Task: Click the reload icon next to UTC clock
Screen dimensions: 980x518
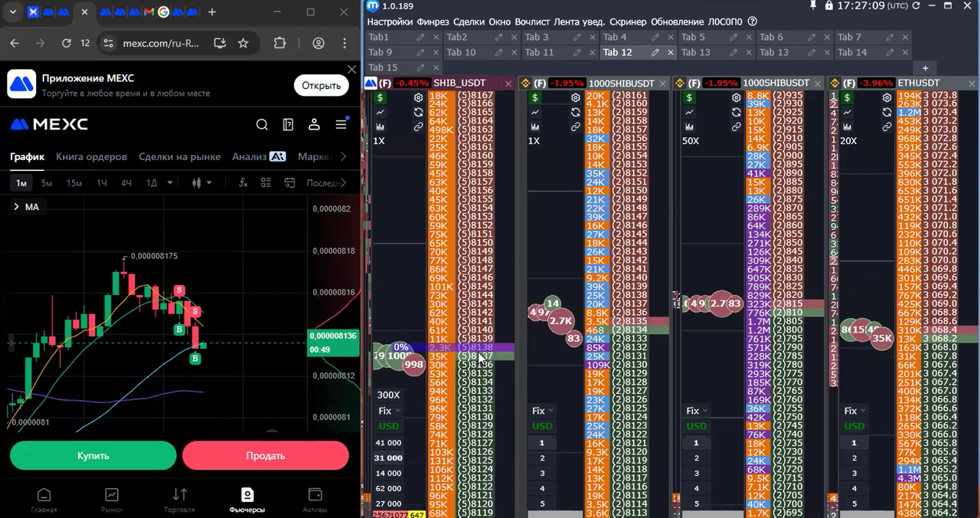Action: tap(918, 5)
